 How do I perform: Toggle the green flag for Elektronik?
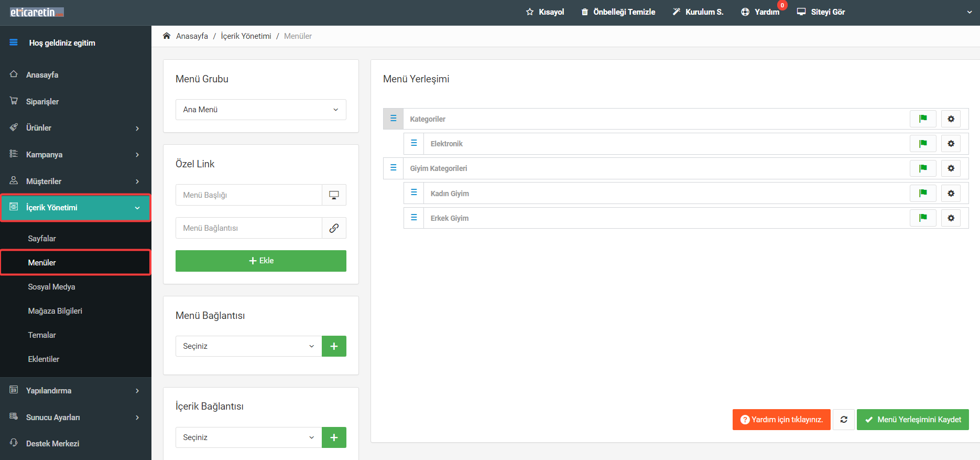tap(923, 144)
